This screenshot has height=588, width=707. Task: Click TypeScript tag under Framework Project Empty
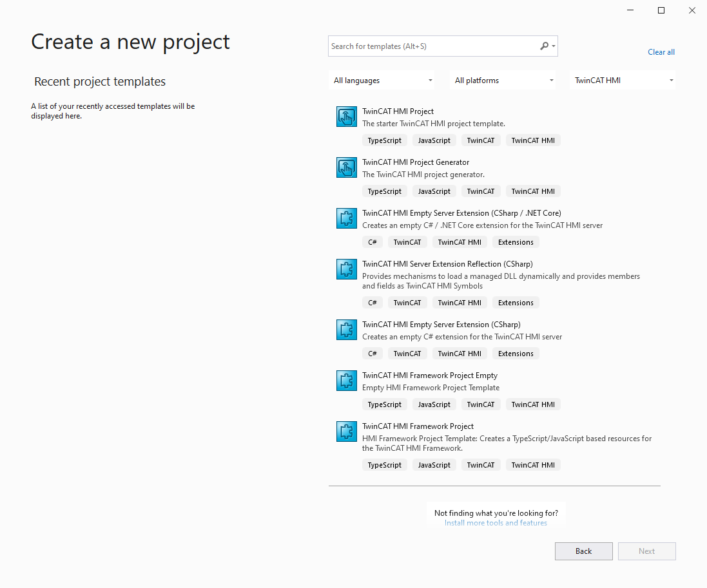click(x=384, y=404)
